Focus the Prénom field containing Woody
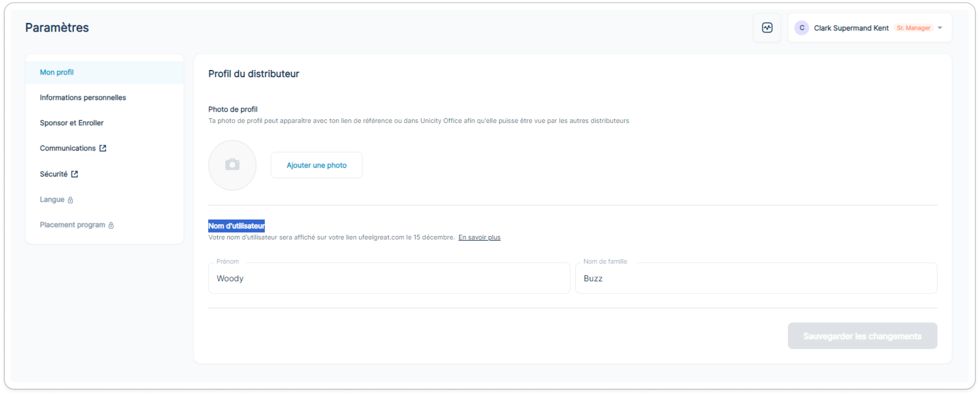Viewport: 980px width, 395px height. pyautogui.click(x=389, y=278)
